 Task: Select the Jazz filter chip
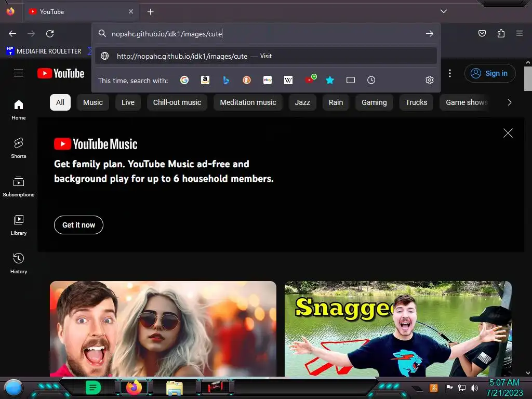click(302, 102)
